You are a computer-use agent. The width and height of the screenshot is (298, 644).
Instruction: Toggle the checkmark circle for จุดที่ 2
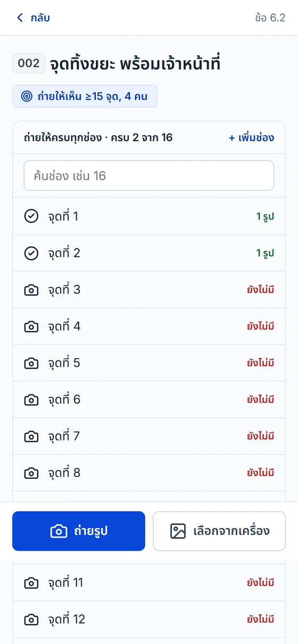[31, 253]
